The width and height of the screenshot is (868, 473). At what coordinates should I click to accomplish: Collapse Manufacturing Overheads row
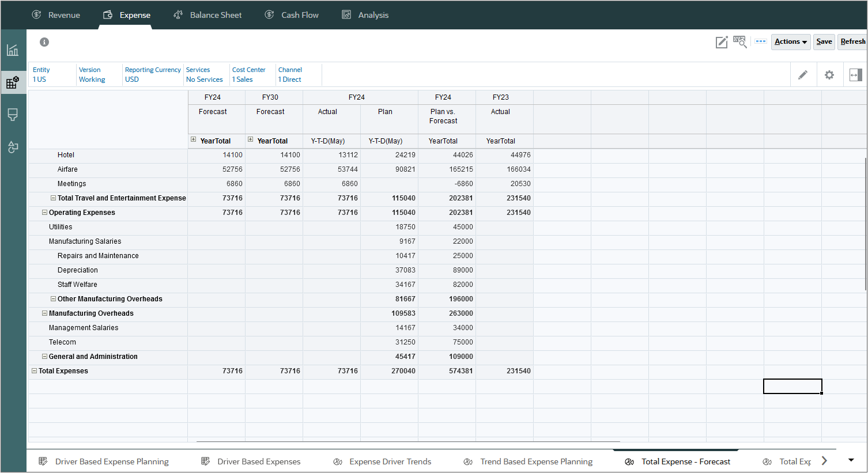[44, 313]
